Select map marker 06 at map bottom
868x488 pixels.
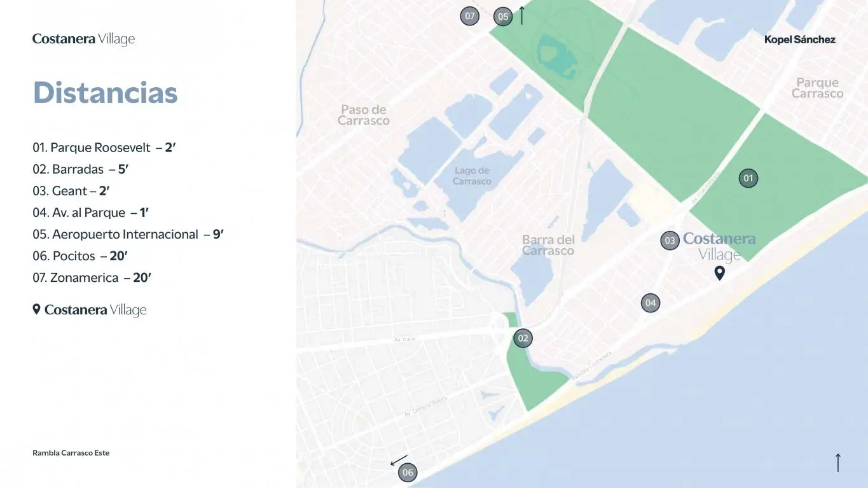[408, 472]
